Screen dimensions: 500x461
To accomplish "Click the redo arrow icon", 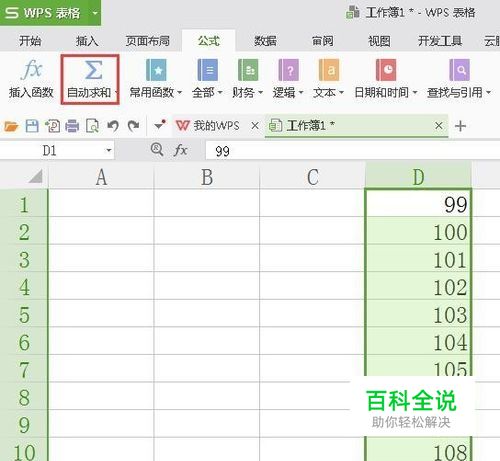I will pyautogui.click(x=134, y=126).
